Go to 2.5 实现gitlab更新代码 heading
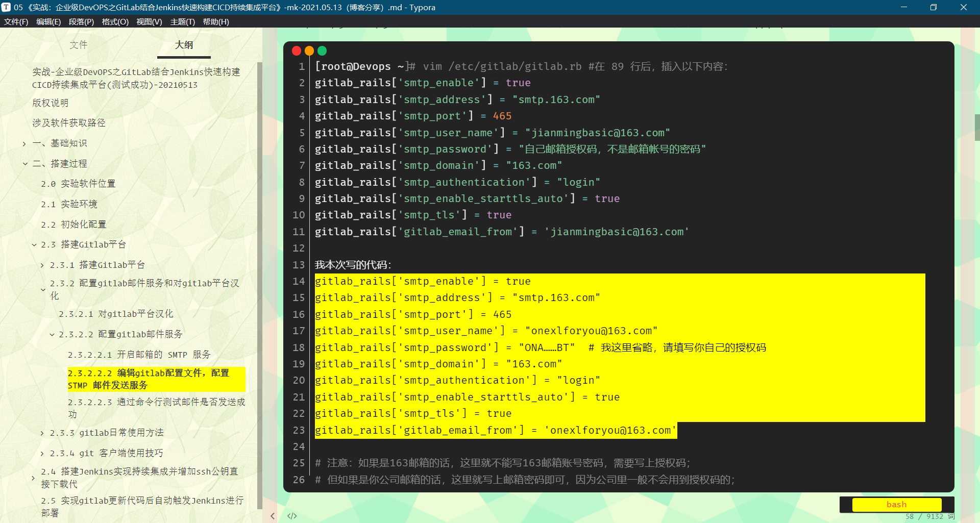This screenshot has height=523, width=980. point(142,507)
